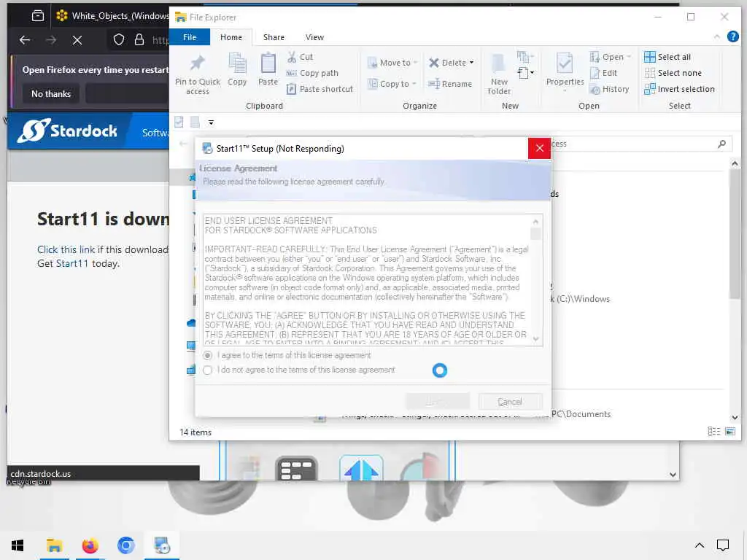Open File Explorer help question mark
This screenshot has height=560, width=747.
pos(732,36)
